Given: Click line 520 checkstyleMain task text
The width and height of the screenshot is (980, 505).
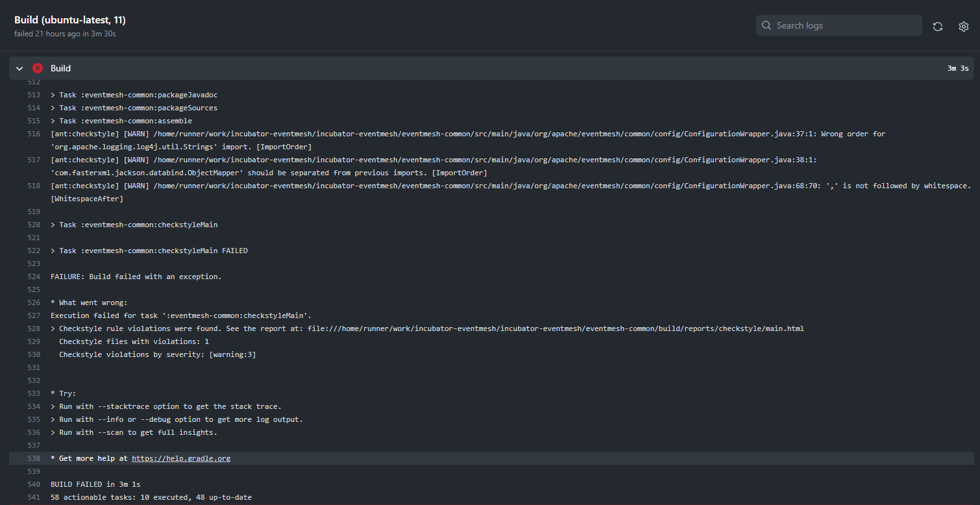Looking at the screenshot, I should [x=134, y=225].
